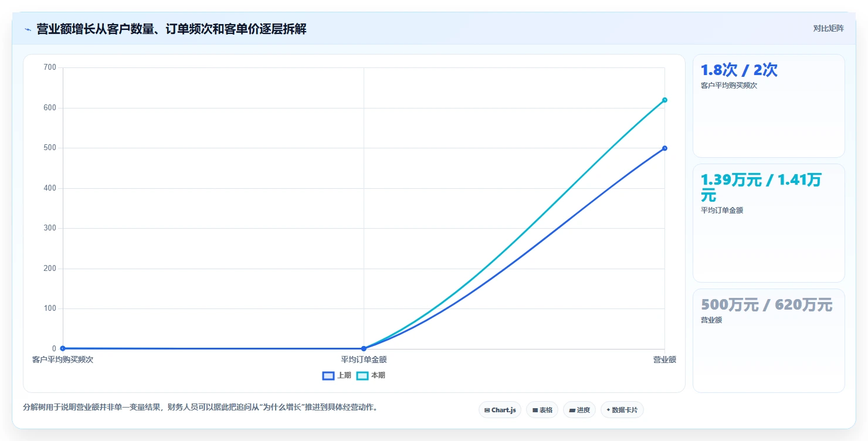
Task: Select the data point at 平均订单金额
Action: click(x=364, y=348)
